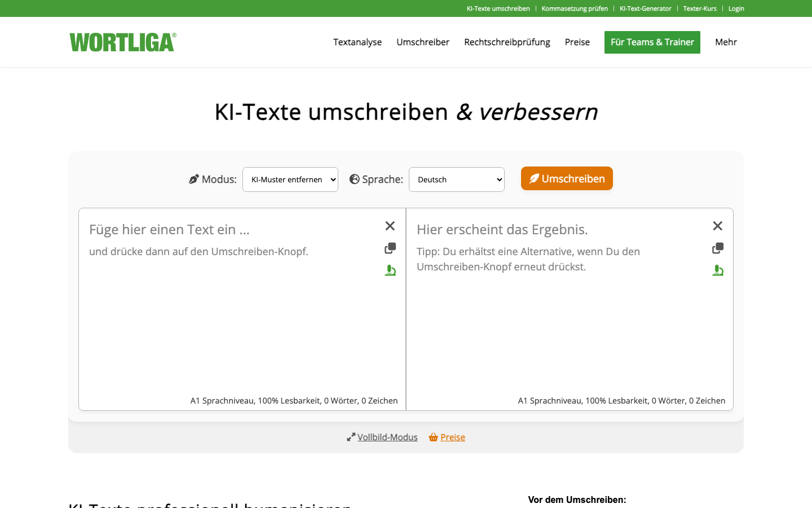The height and width of the screenshot is (508, 812).
Task: Click the green analysis icon in input panel
Action: click(x=390, y=270)
